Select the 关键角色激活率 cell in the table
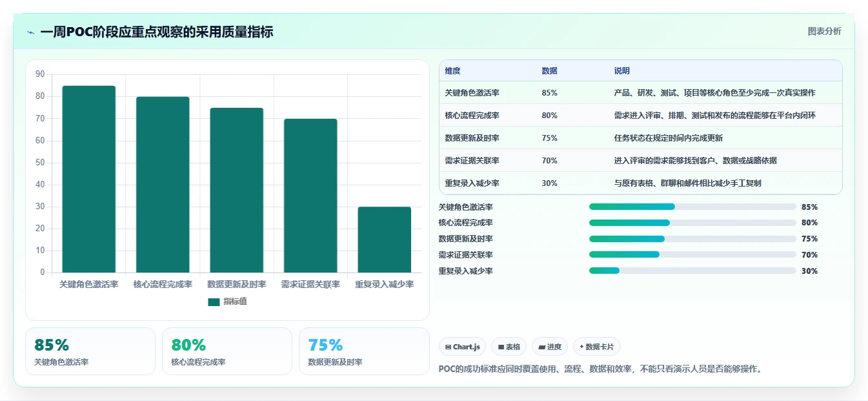Viewport: 868px width, 401px height. pos(472,93)
